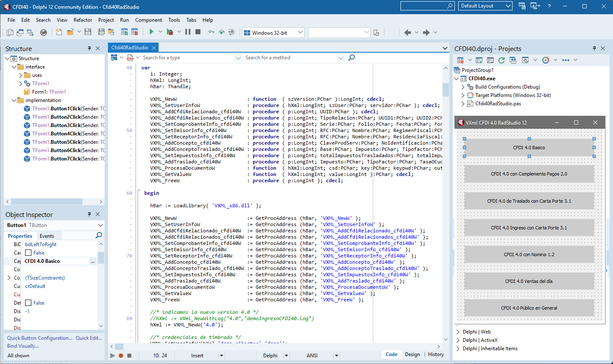Click the Quick Button Configuration link
613x364 pixels.
[40, 338]
